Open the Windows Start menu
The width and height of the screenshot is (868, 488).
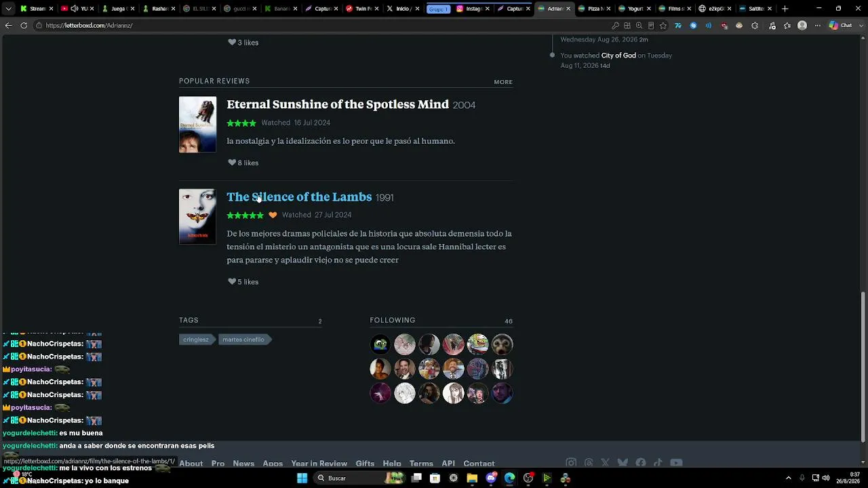302,478
